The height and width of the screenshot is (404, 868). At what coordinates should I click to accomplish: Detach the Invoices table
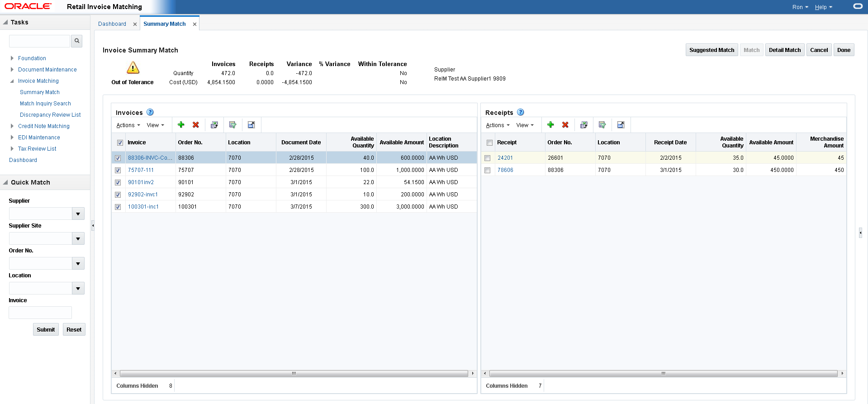251,125
